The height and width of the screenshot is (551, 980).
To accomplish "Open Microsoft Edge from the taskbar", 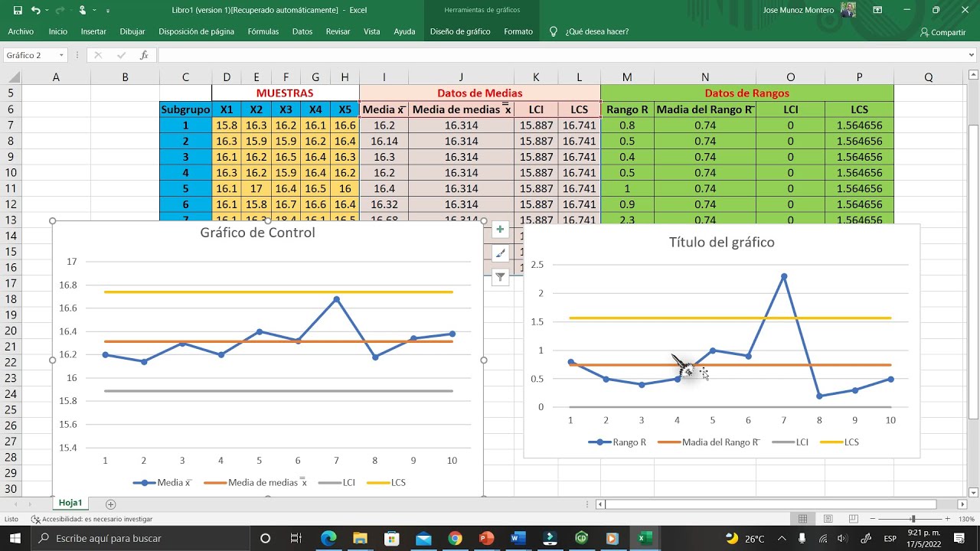I will coord(328,538).
